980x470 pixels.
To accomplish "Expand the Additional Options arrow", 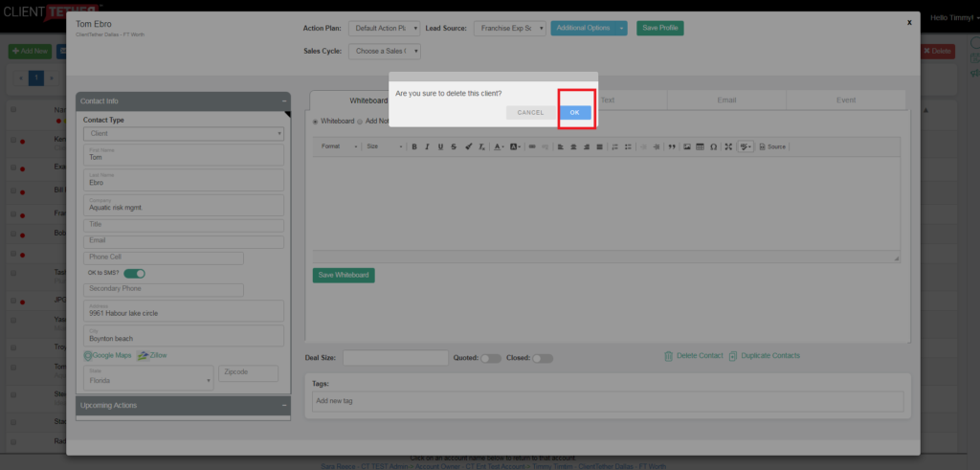I will coord(621,28).
